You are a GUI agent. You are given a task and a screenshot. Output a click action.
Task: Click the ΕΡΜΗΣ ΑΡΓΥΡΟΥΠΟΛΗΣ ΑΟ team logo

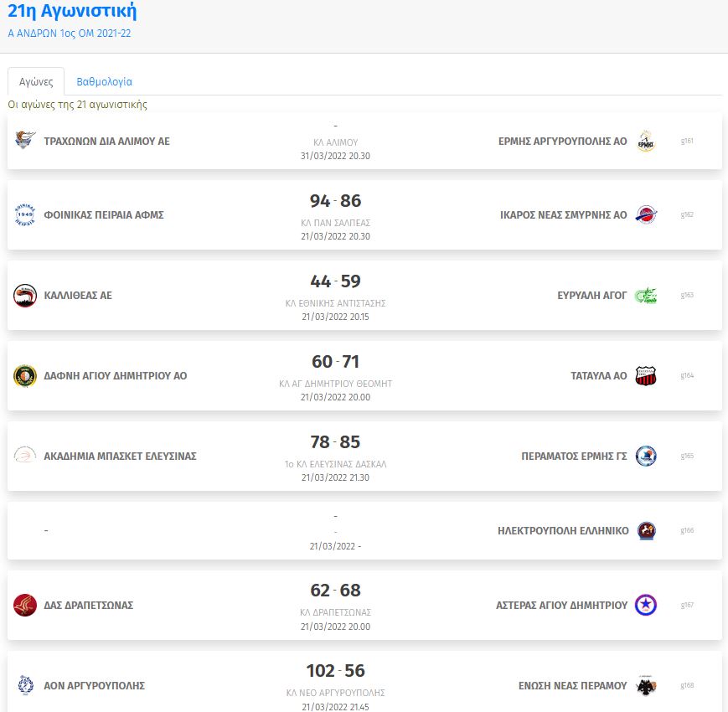click(645, 141)
